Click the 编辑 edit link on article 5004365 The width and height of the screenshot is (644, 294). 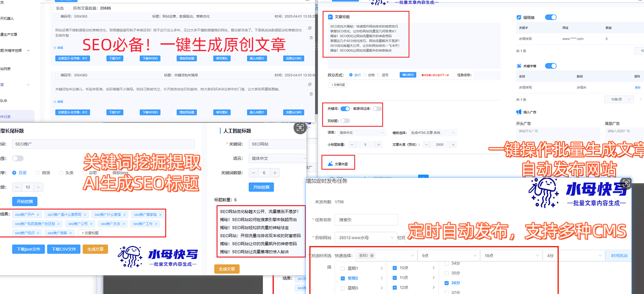[x=59, y=48]
